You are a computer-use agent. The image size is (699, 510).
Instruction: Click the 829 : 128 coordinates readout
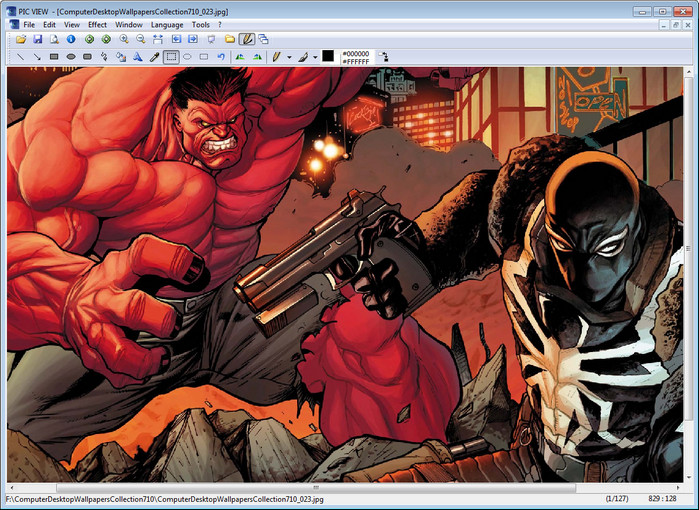click(x=662, y=499)
